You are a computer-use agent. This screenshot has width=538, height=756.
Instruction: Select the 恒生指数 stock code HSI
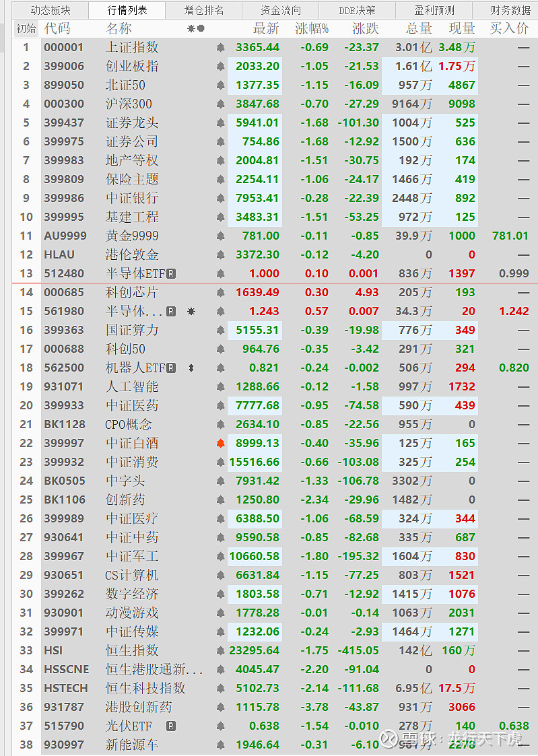(53, 651)
